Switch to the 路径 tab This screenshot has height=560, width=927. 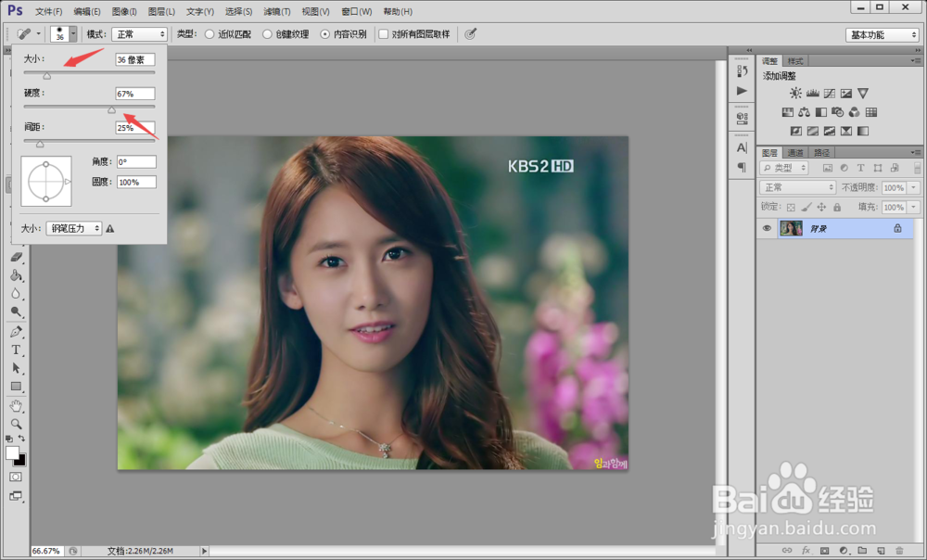pos(821,153)
